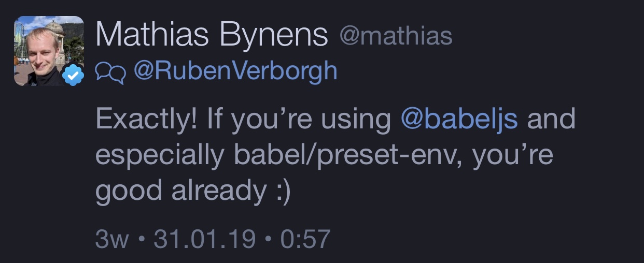644x263 pixels.
Task: Click the verified checkmark badge
Action: (73, 76)
